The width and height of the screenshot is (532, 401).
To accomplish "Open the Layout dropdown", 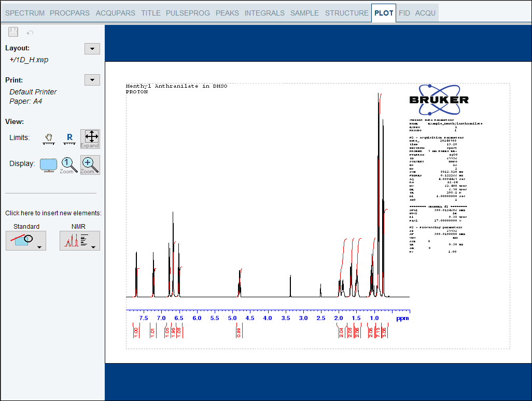I will tap(92, 49).
